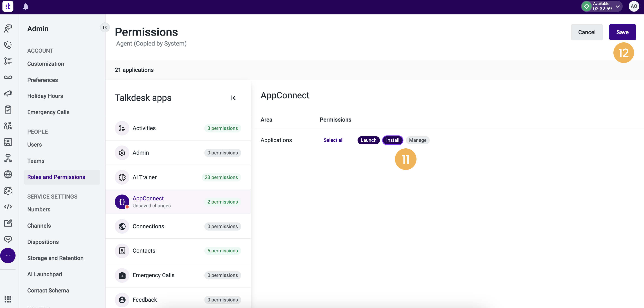Open Storage and Retention
The height and width of the screenshot is (308, 644).
pos(55,258)
